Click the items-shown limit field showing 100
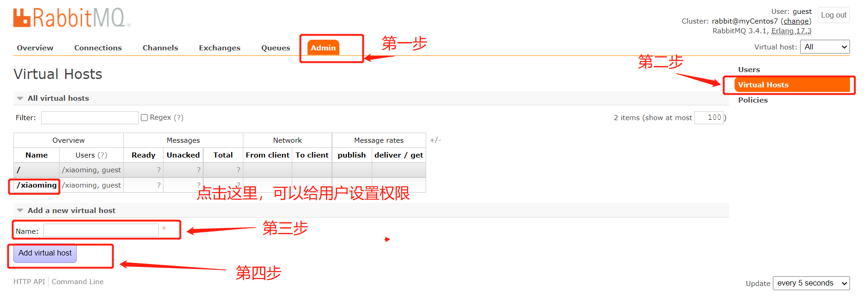 pyautogui.click(x=709, y=117)
